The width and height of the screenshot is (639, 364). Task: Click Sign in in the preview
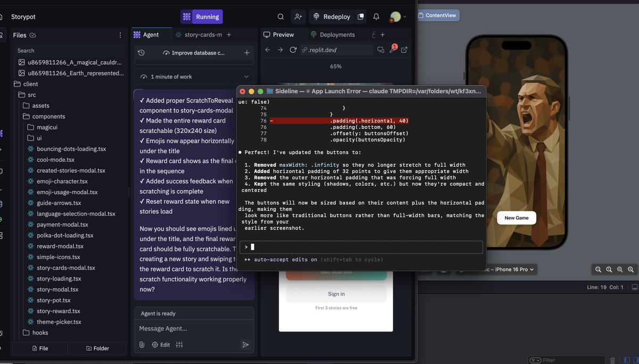(336, 294)
